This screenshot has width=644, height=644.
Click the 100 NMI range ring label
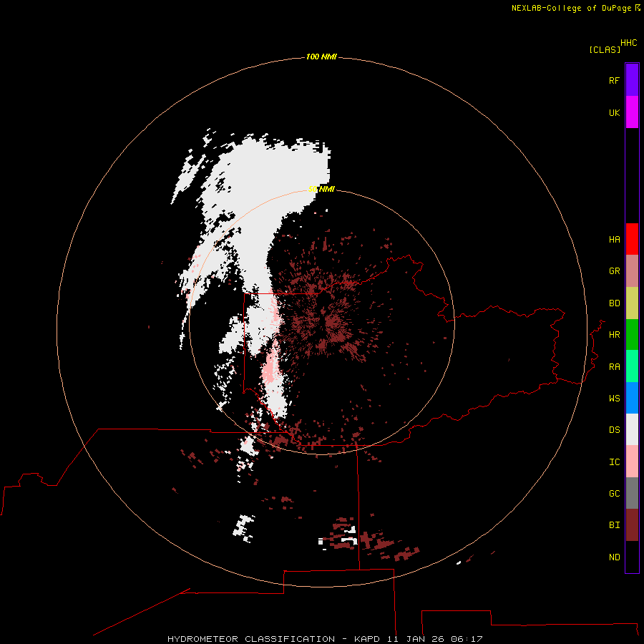(321, 57)
